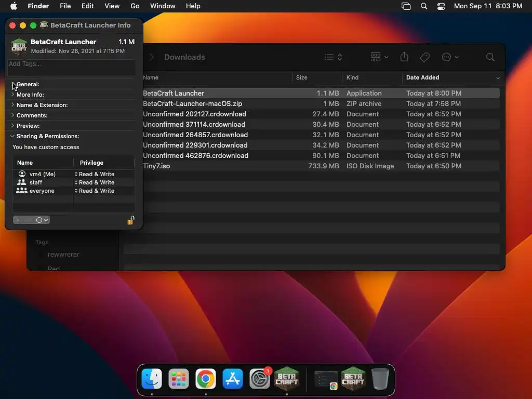The width and height of the screenshot is (532, 399).
Task: Open the Help menu
Action: tap(193, 6)
